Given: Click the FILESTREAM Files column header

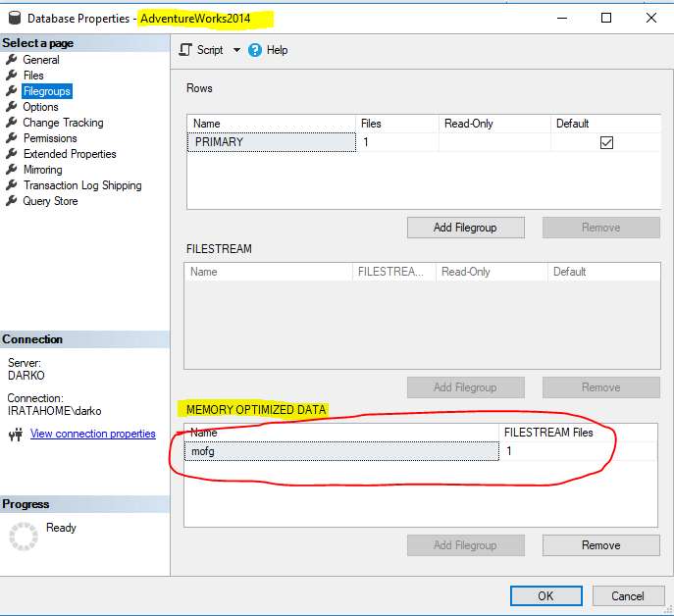Looking at the screenshot, I should click(x=578, y=433).
